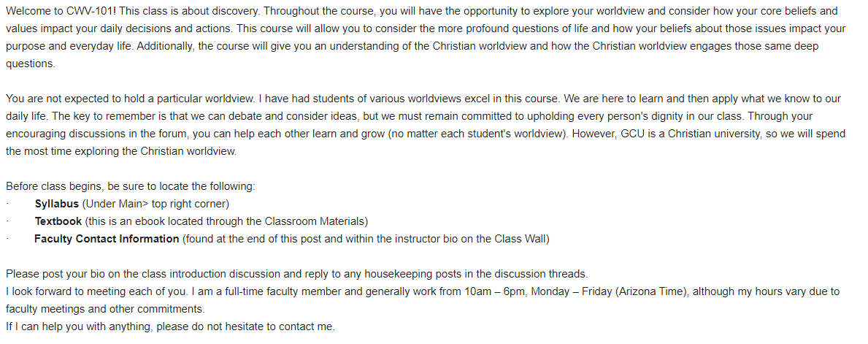Click 'Please post your bio' sentence
868x344 pixels.
(x=296, y=274)
